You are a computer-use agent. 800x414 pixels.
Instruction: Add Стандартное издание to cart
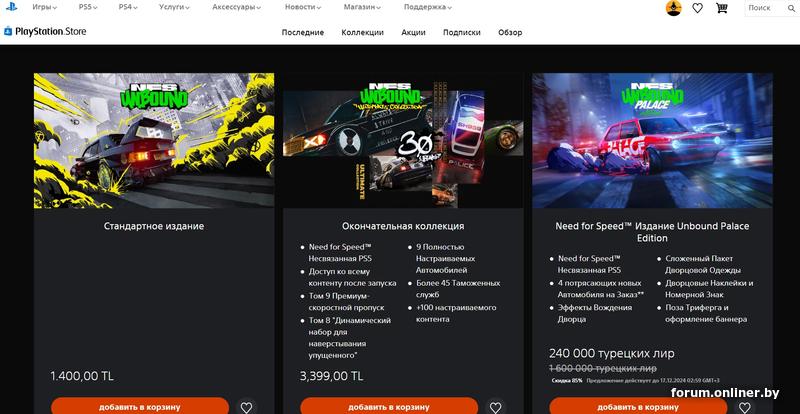pos(140,406)
